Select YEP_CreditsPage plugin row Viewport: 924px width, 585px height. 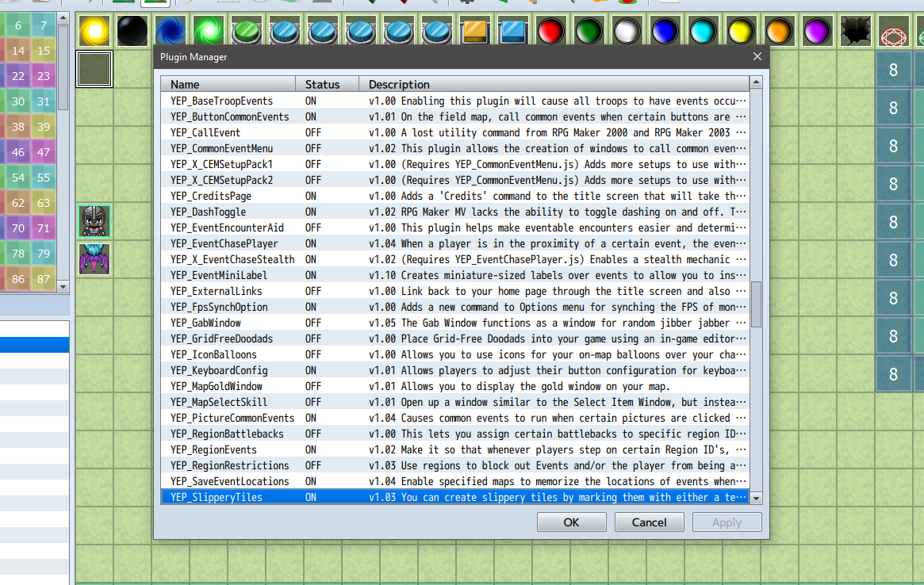tap(455, 196)
